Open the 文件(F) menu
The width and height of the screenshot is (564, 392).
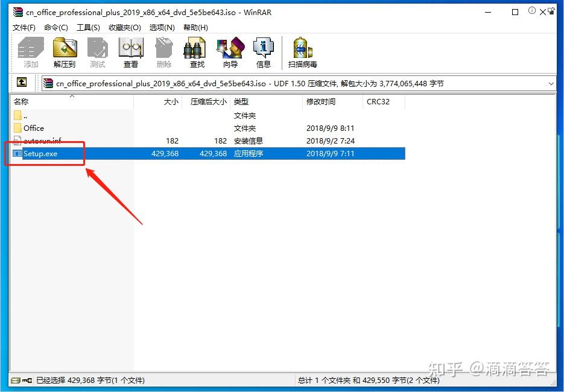24,27
